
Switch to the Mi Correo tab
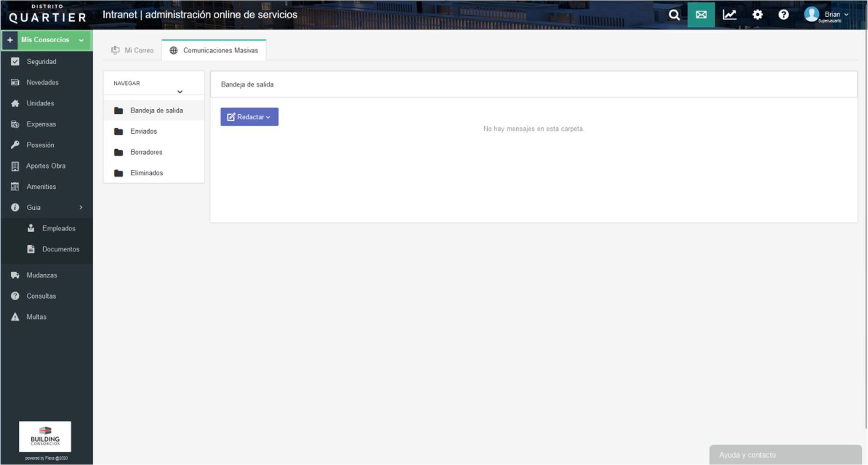coord(132,50)
